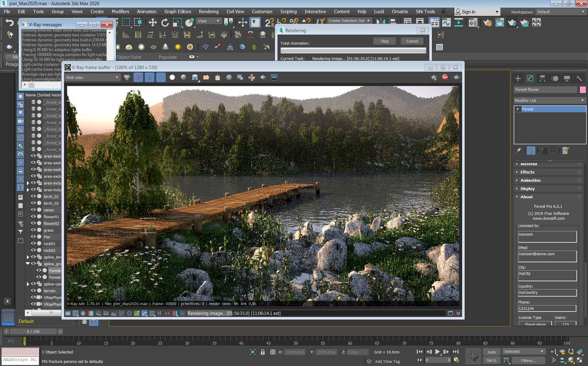Open the Modifier List dropdown
This screenshot has width=588, height=366.
tap(582, 100)
